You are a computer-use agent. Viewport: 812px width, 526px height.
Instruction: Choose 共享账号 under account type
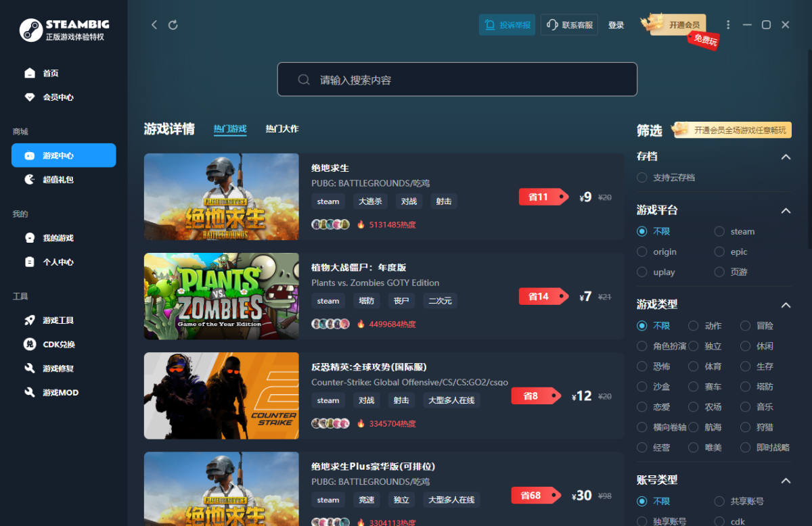pos(719,502)
